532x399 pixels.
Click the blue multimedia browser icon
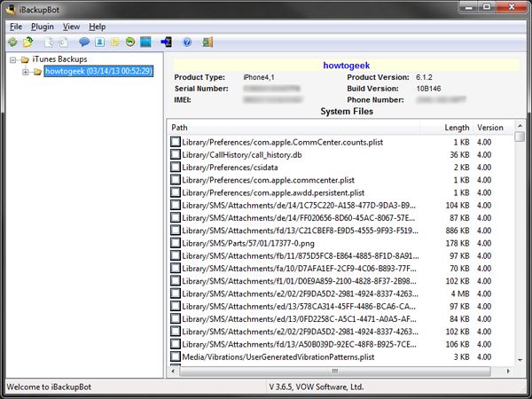click(x=145, y=42)
